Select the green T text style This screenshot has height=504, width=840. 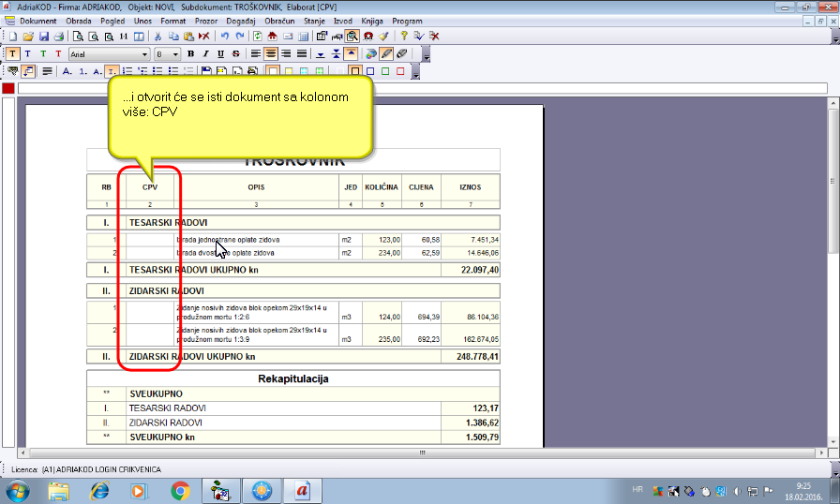43,54
